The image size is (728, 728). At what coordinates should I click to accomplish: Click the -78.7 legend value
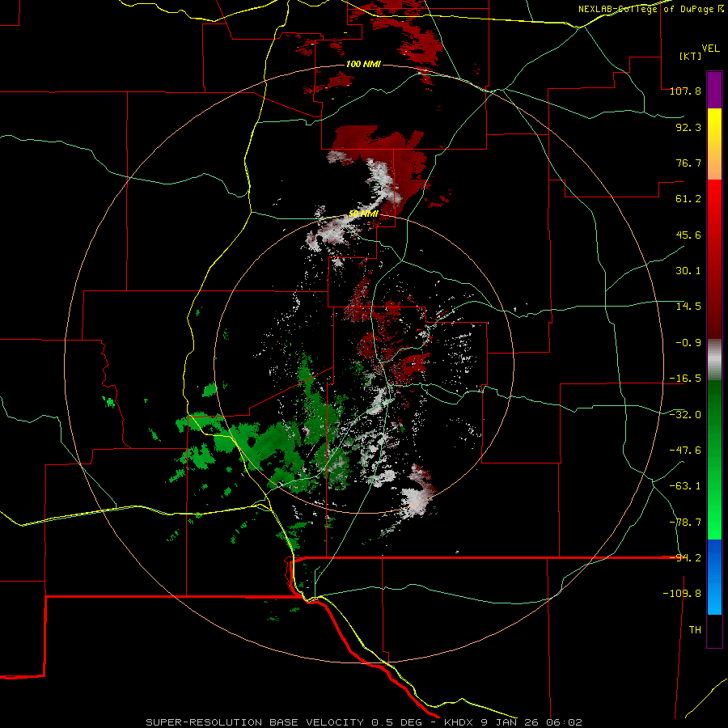[x=685, y=523]
